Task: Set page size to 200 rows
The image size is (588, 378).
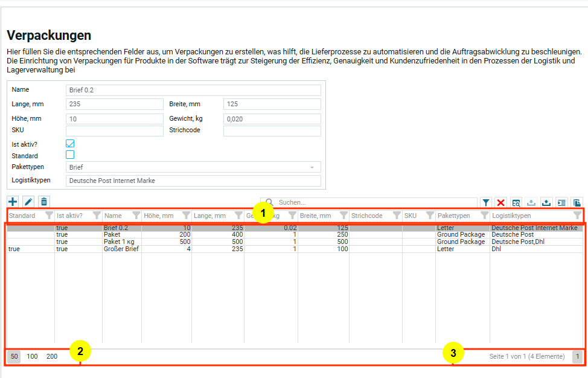Action: tap(52, 357)
